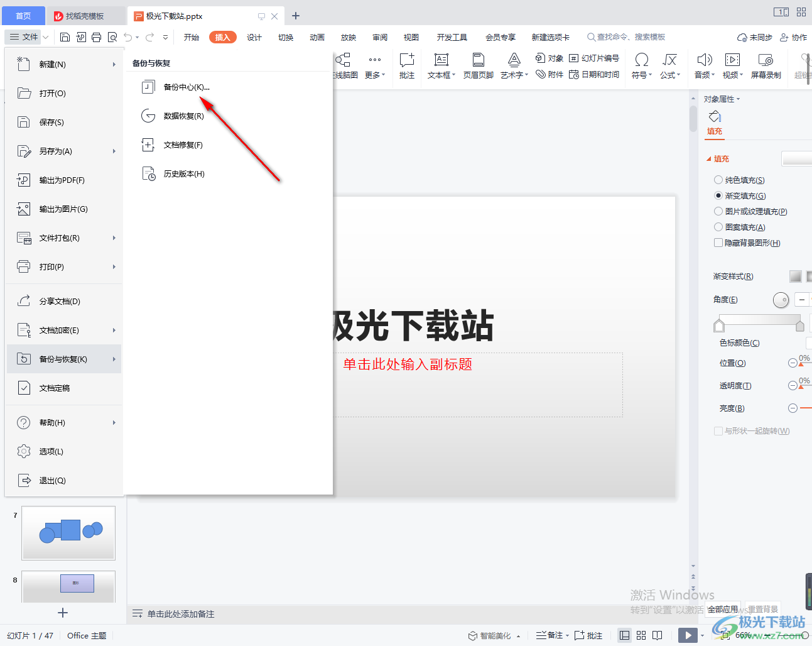812x646 pixels.
Task: Expand 文档加密(E) submenu
Action: [114, 330]
